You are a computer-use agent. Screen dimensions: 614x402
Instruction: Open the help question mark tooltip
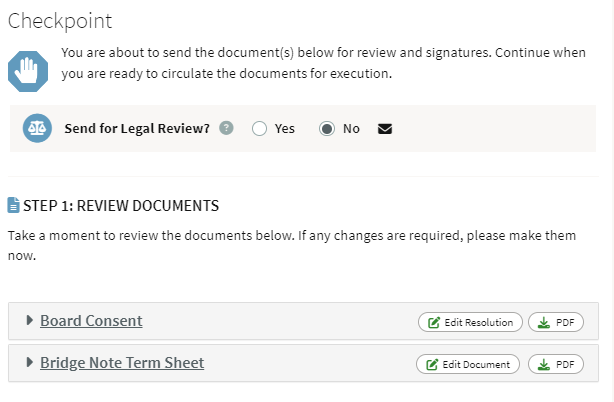click(226, 128)
